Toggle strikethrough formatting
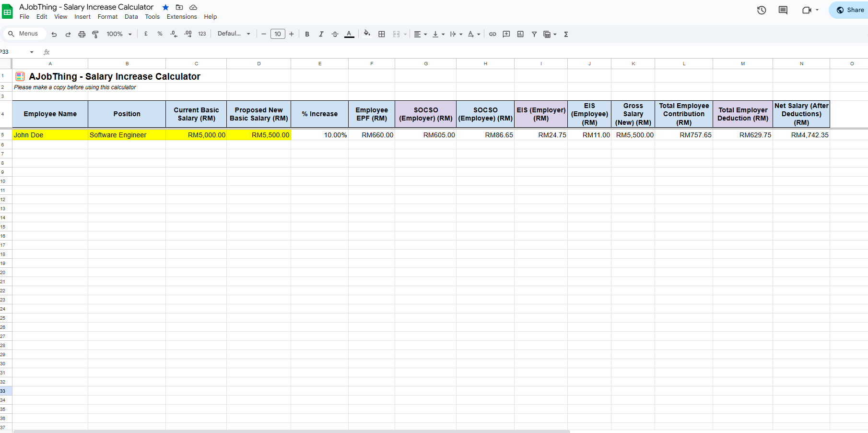This screenshot has width=868, height=433. coord(335,34)
